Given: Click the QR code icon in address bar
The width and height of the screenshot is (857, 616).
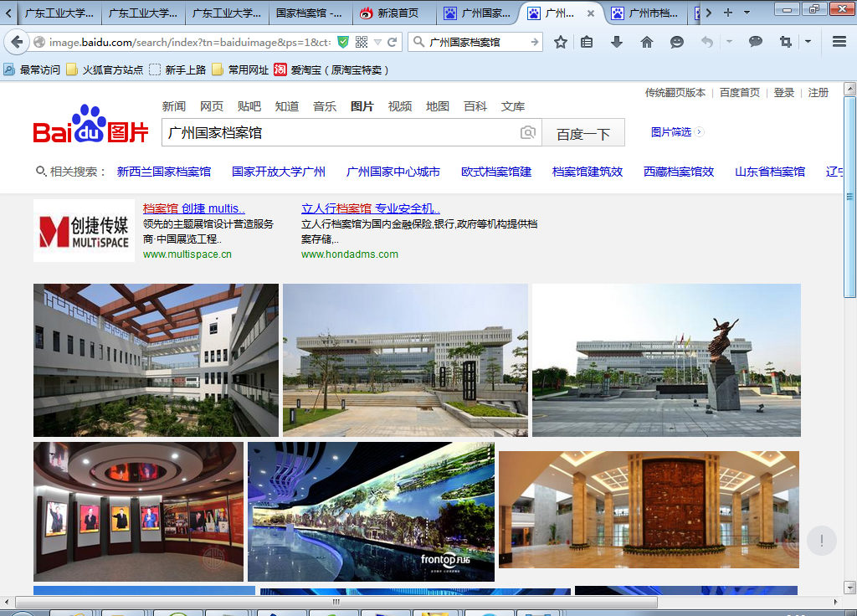Looking at the screenshot, I should [x=362, y=42].
